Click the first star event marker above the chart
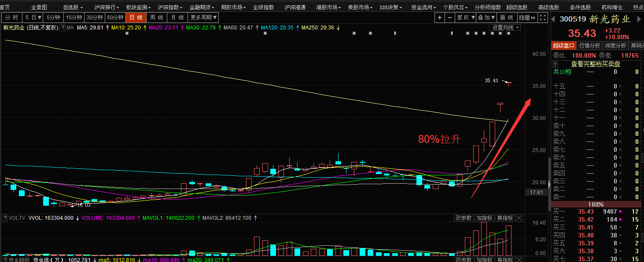The height and width of the screenshot is (262, 644). [x=127, y=33]
